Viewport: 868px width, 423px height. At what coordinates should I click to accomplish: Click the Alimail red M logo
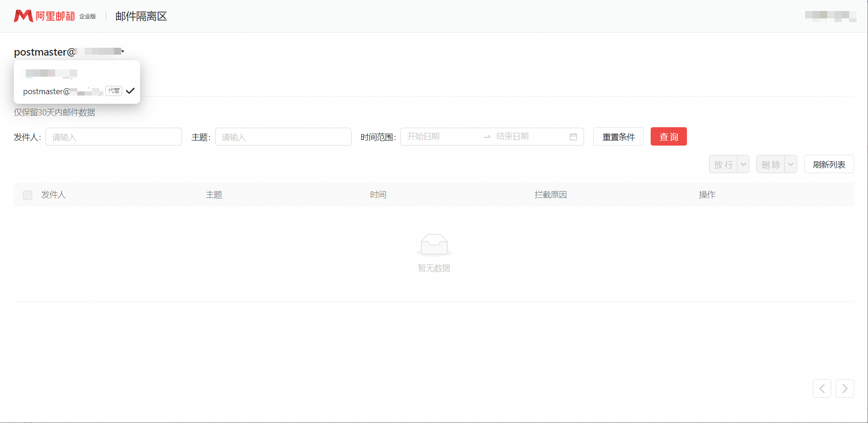[x=23, y=16]
